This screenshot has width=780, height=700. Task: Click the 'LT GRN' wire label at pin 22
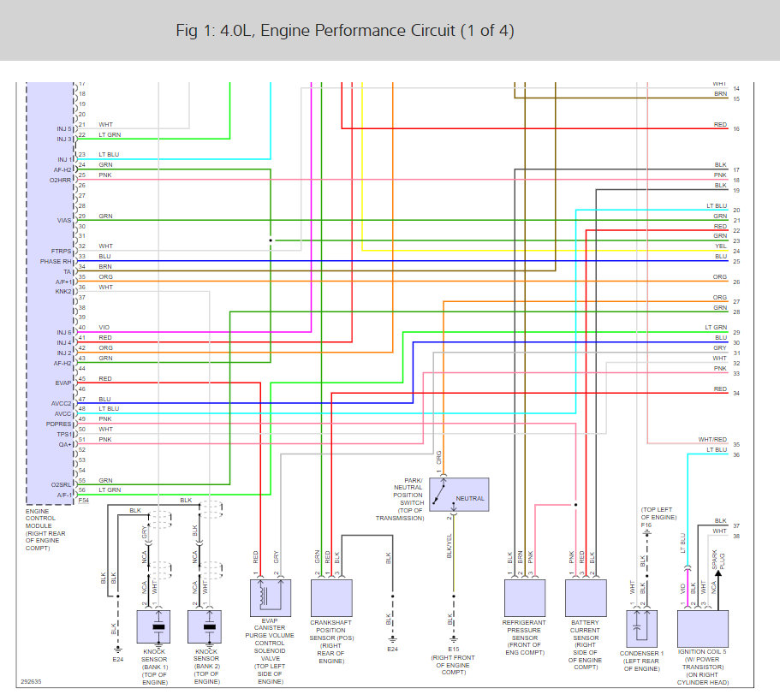point(110,134)
